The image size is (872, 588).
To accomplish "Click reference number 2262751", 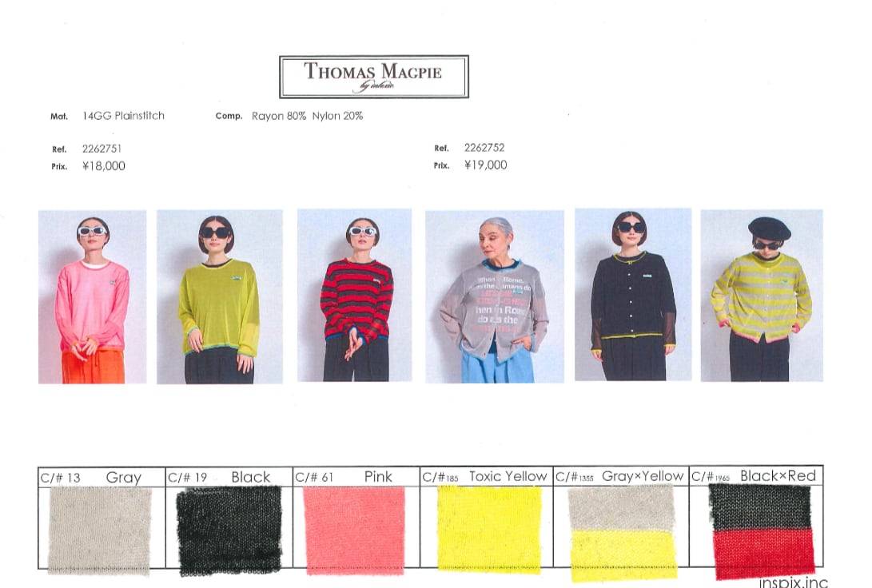I will [102, 149].
